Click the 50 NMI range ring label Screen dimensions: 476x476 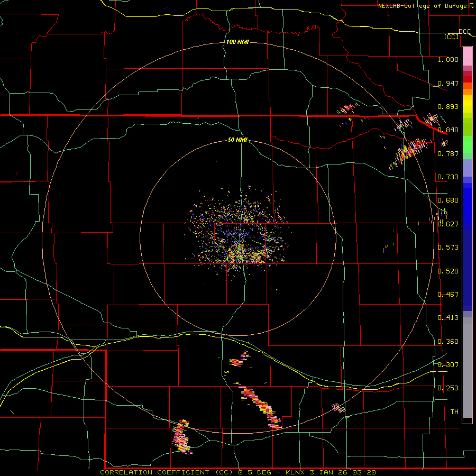coord(237,140)
